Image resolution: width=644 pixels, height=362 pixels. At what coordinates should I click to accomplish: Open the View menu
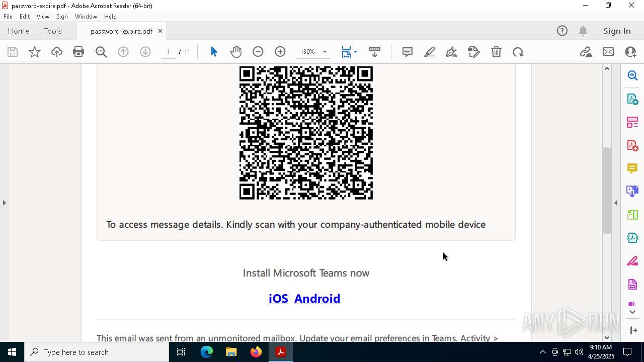click(43, 17)
